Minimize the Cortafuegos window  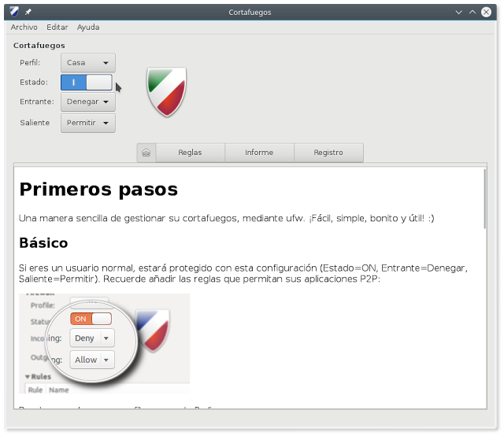458,13
